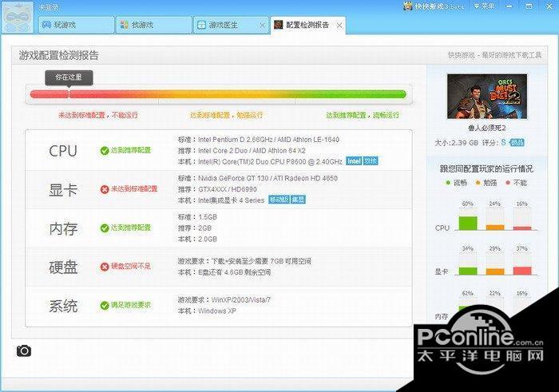The width and height of the screenshot is (559, 392).
Task: Click the 配置检测报告 tab game icon
Action: point(279,25)
